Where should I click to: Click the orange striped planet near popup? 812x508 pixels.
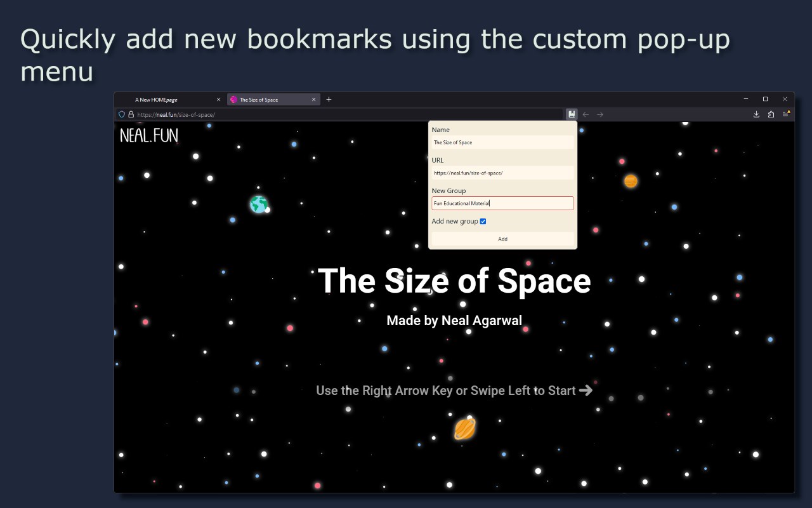click(631, 181)
